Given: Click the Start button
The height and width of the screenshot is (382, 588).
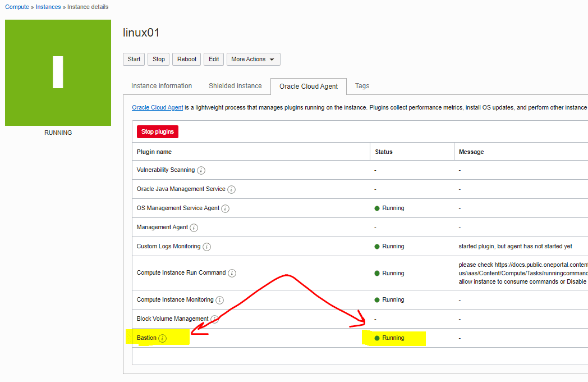Looking at the screenshot, I should tap(134, 60).
